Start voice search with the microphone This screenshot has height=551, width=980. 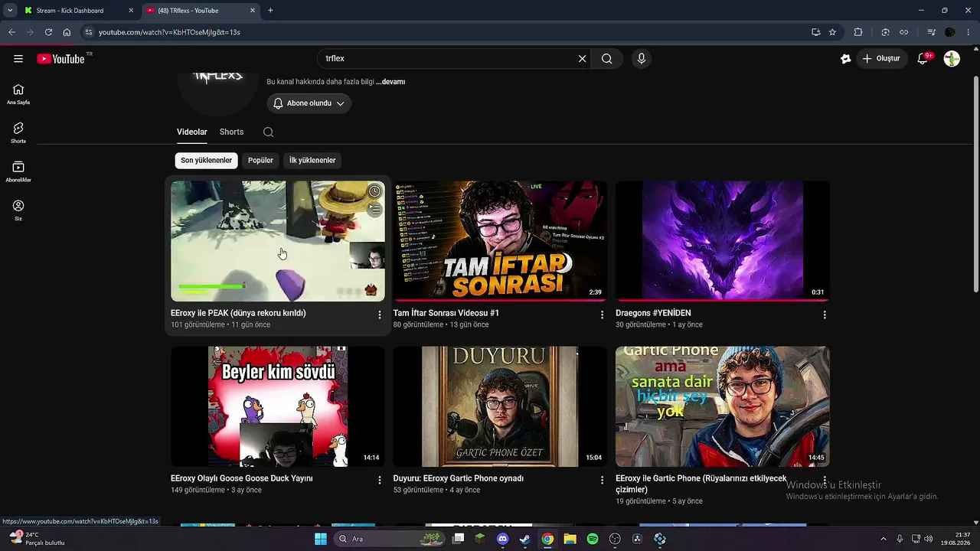[642, 59]
